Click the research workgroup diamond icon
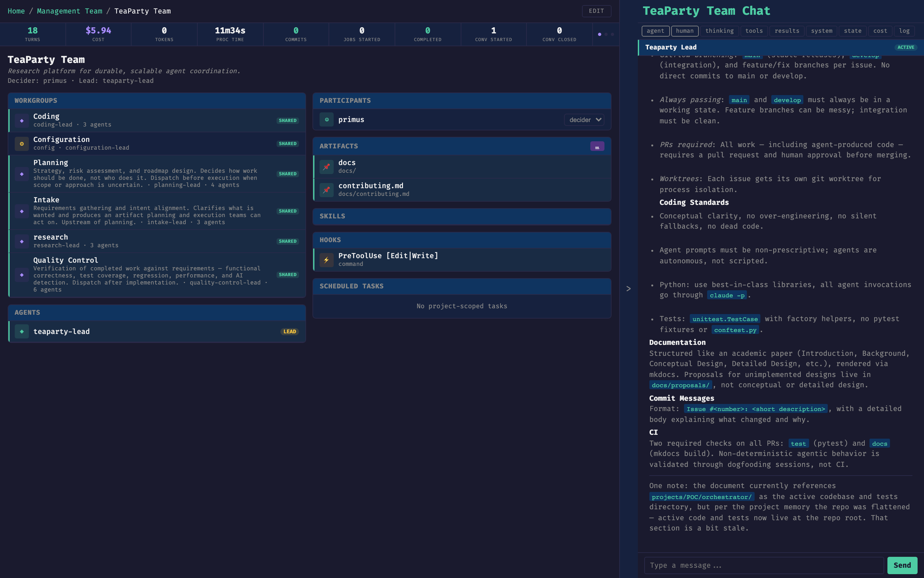 tap(22, 241)
